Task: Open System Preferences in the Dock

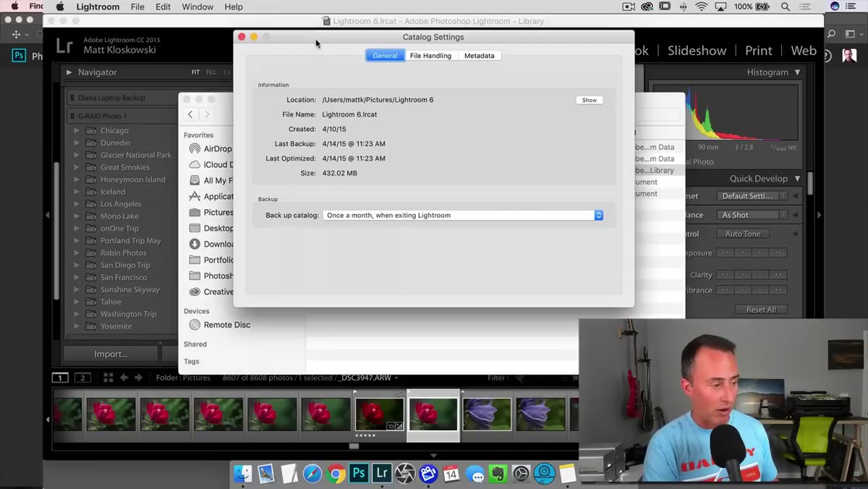Action: [x=521, y=474]
